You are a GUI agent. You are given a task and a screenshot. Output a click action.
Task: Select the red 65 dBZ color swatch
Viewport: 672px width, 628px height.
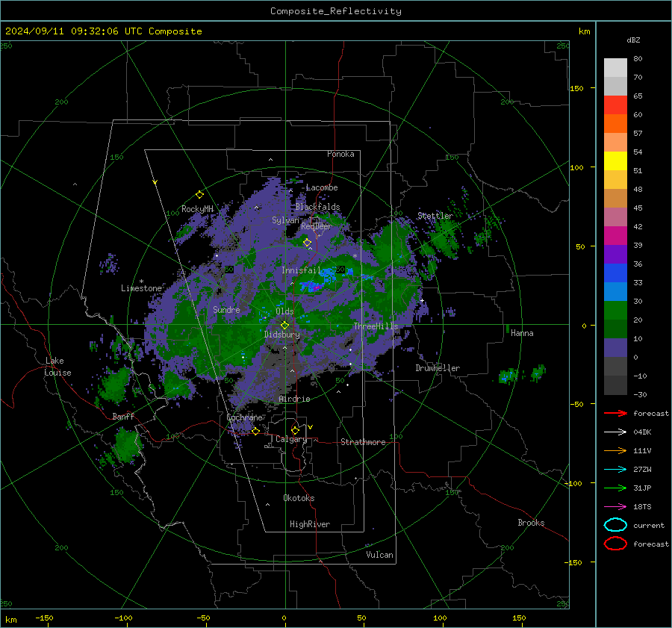click(615, 105)
